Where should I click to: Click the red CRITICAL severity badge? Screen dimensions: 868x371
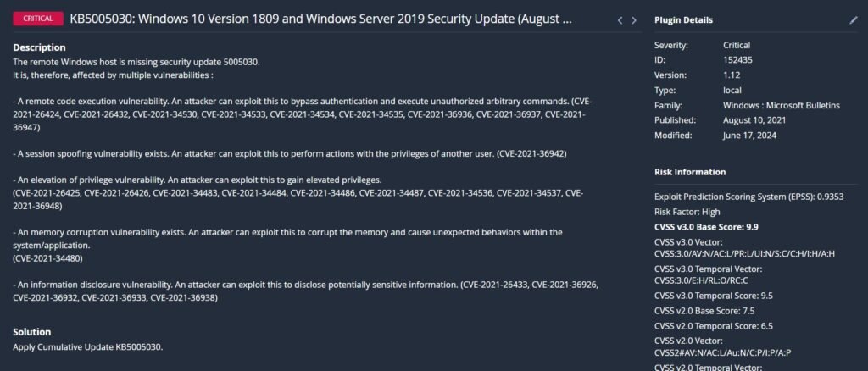38,19
